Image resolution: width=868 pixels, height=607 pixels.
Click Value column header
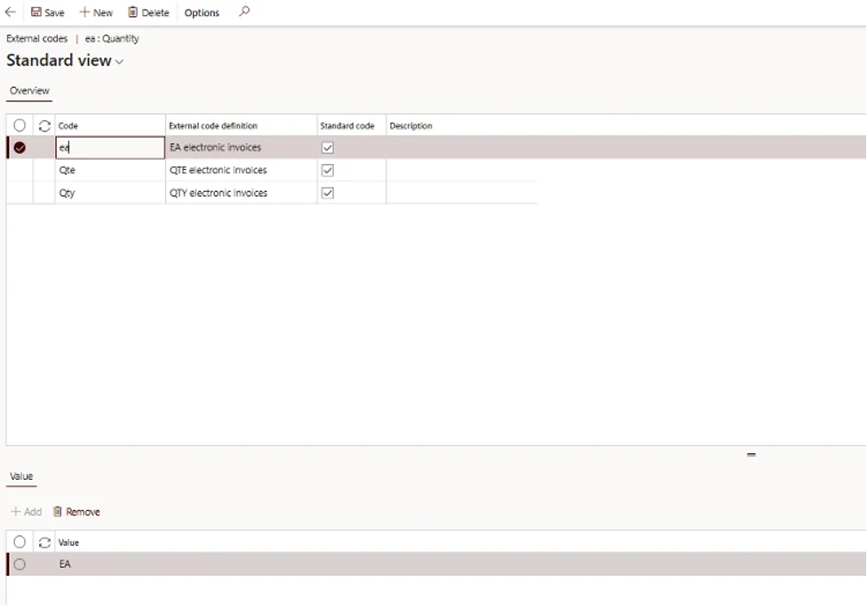click(68, 542)
